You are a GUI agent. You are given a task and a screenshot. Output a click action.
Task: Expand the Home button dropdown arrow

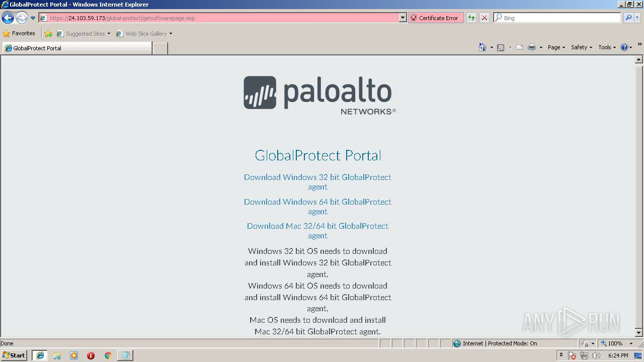coord(492,47)
